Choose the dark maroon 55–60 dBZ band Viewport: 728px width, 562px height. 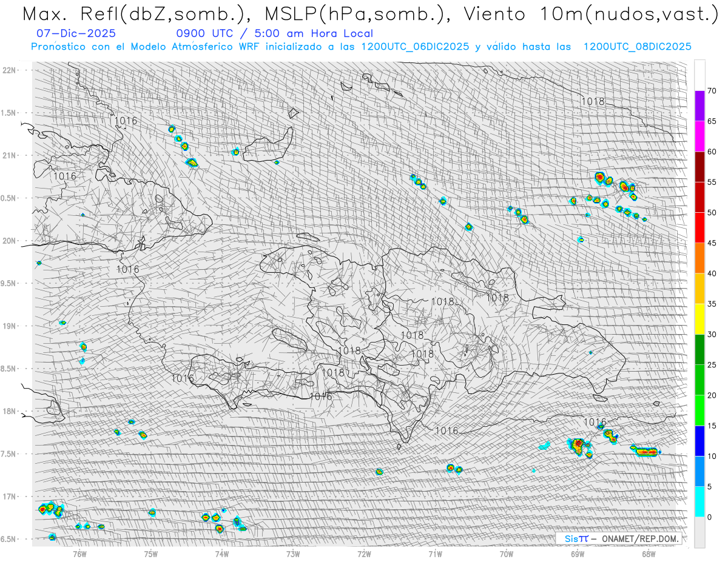pos(699,167)
